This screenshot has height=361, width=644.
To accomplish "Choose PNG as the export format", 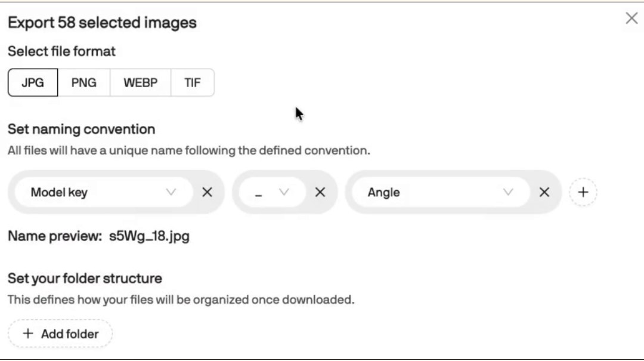I will pos(84,83).
